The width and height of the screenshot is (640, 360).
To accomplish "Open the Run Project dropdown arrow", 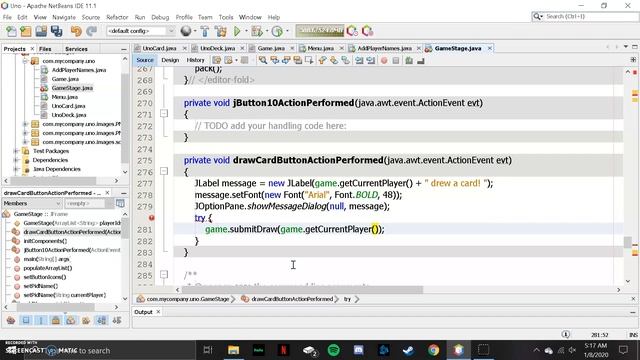I will tap(246, 31).
